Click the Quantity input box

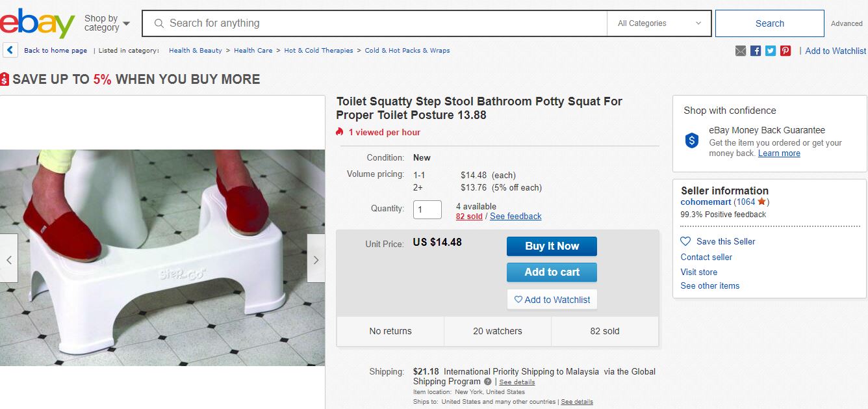(427, 209)
